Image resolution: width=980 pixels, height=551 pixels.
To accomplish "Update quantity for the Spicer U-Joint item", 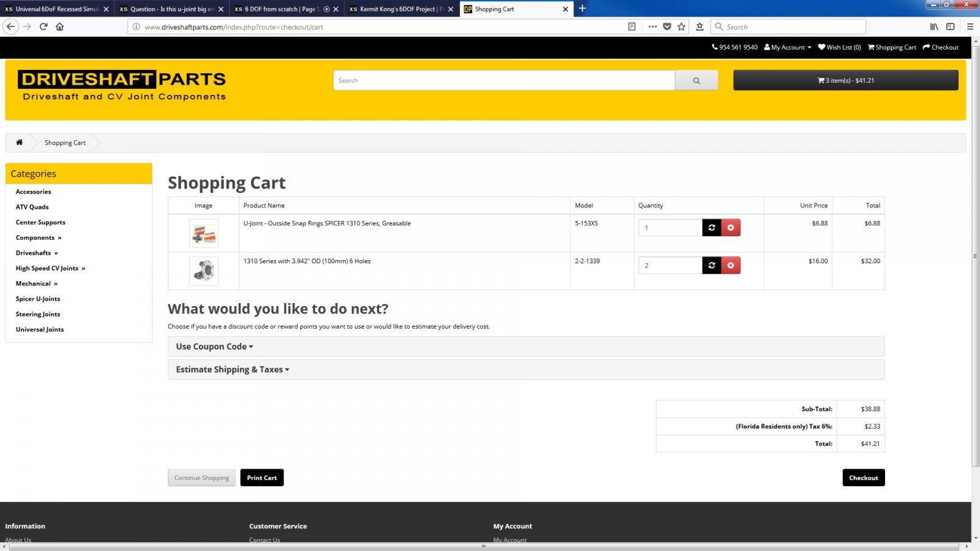I will coord(711,228).
